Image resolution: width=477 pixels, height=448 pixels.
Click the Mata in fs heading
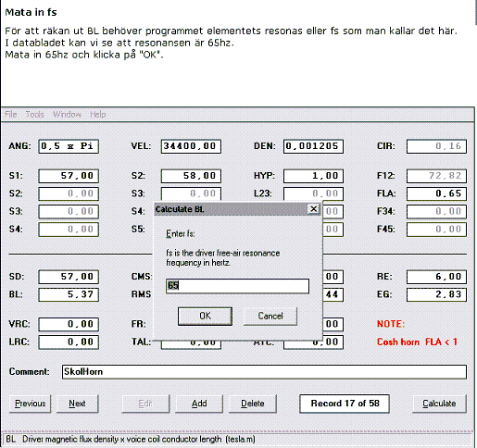click(31, 12)
